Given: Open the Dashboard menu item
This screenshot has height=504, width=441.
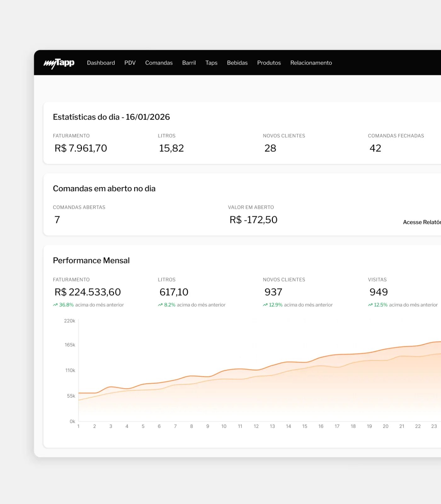Looking at the screenshot, I should coord(101,63).
